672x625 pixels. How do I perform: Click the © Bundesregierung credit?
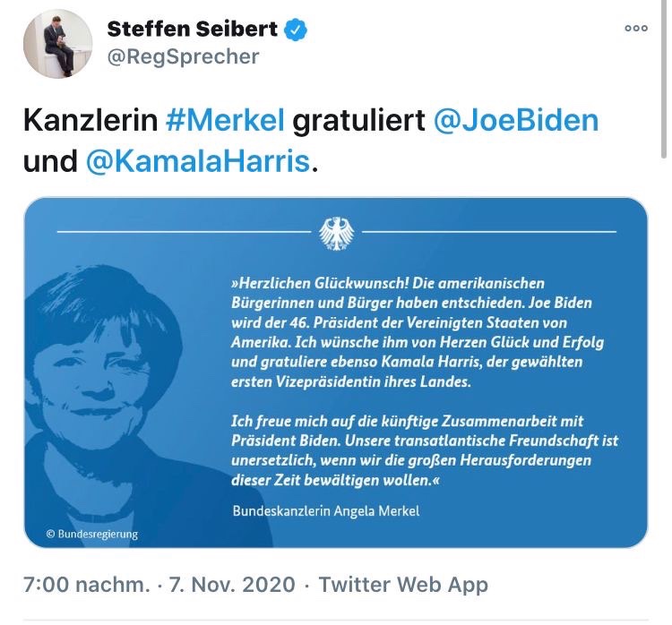[x=92, y=534]
